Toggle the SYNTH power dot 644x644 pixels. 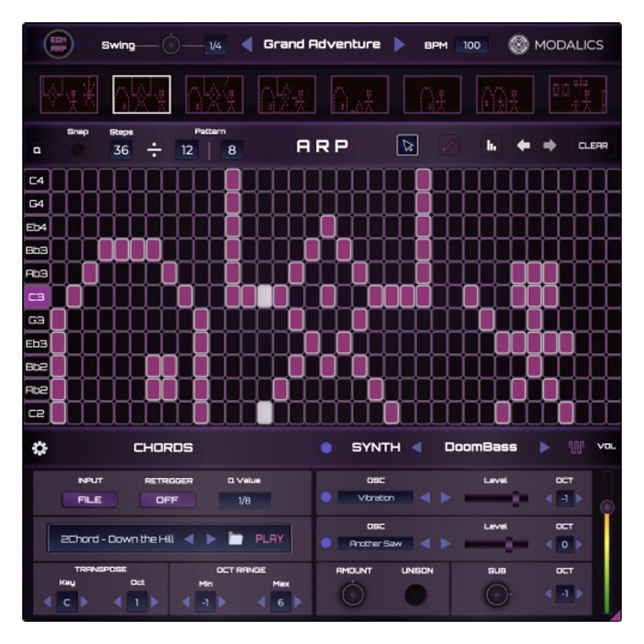pos(327,448)
